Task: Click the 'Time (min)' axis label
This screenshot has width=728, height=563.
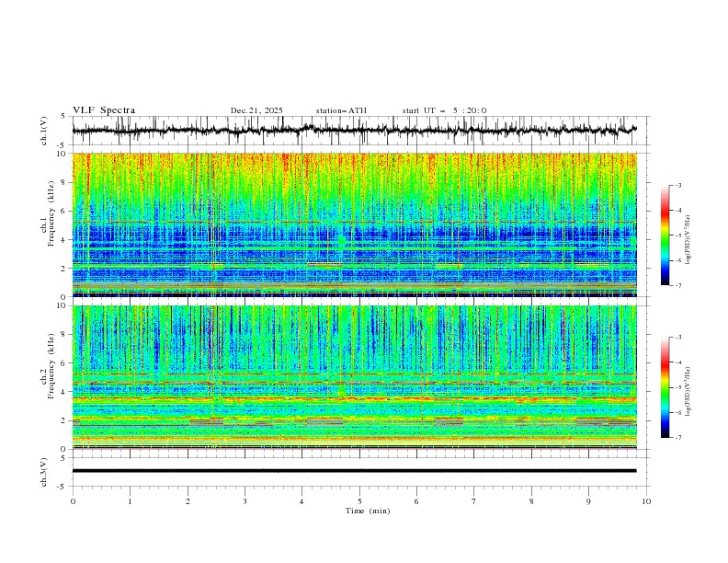Action: (368, 511)
